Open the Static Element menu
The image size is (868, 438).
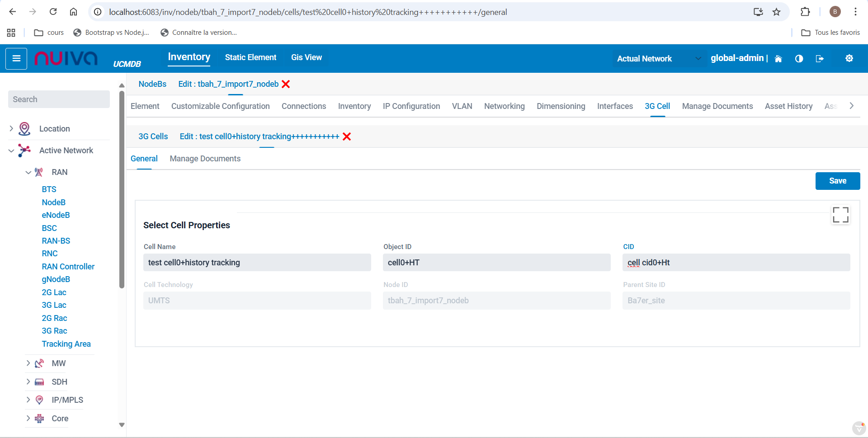point(250,57)
